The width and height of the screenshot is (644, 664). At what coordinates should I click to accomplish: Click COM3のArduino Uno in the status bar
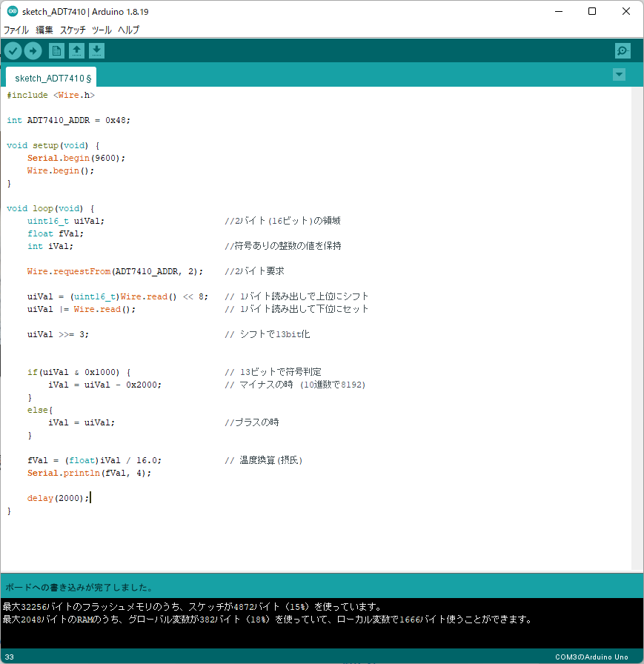coord(591,655)
